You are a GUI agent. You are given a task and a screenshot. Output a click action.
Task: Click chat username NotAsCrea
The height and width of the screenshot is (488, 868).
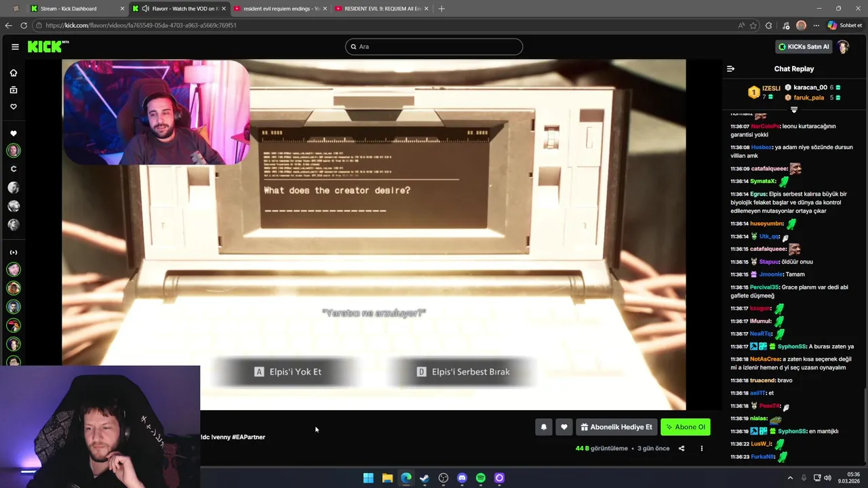(x=765, y=359)
